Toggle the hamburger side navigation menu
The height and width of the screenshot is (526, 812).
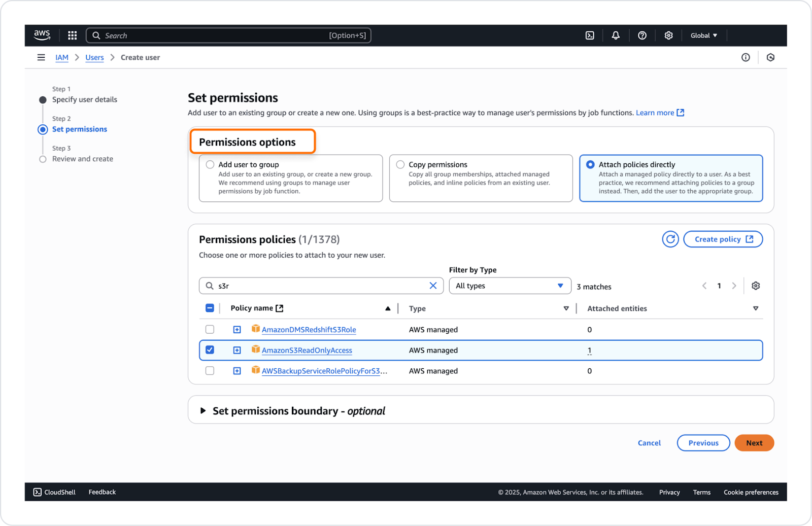pos(41,57)
